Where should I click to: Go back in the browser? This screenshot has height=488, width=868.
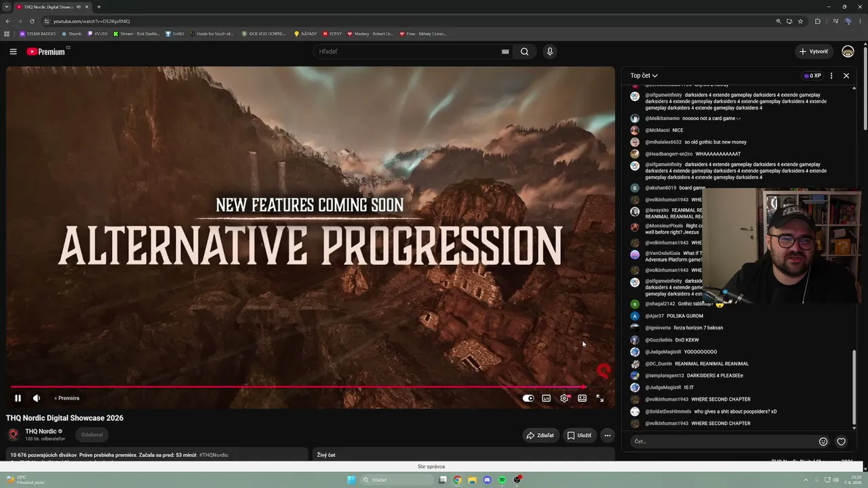(x=7, y=21)
